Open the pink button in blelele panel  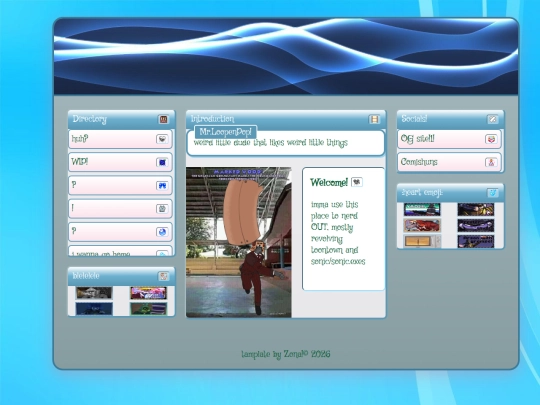click(148, 293)
